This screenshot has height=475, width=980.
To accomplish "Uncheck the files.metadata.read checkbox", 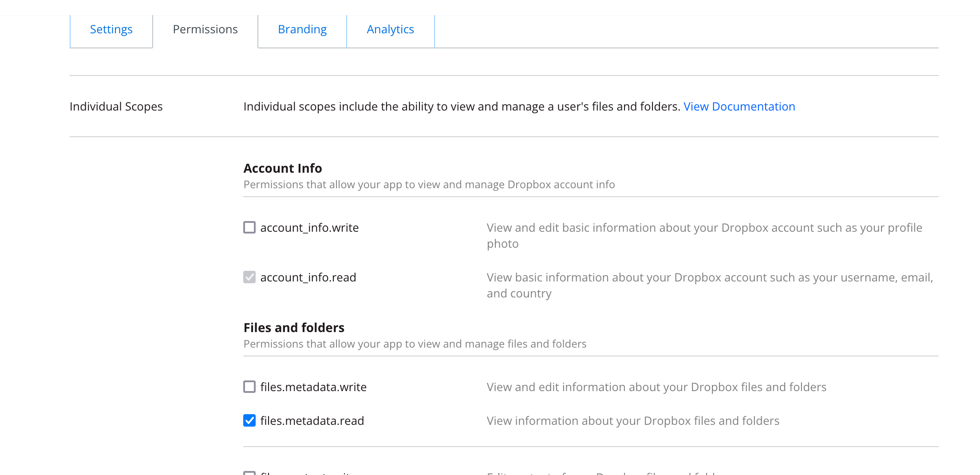I will (x=249, y=420).
